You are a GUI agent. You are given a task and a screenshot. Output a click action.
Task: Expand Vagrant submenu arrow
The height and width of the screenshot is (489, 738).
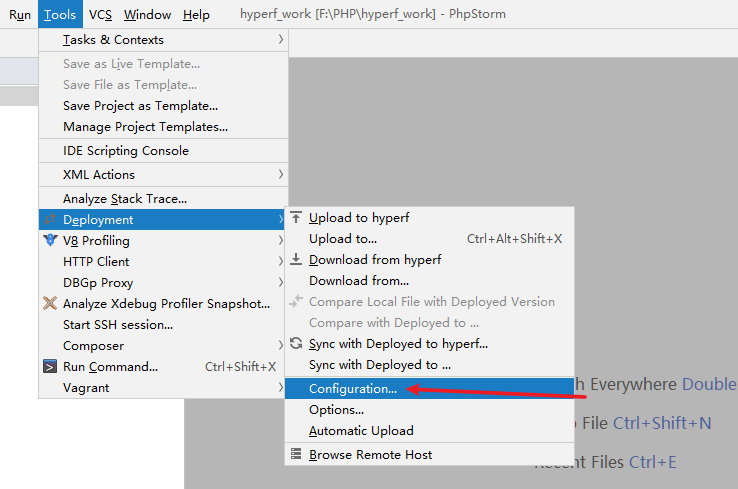pyautogui.click(x=281, y=388)
